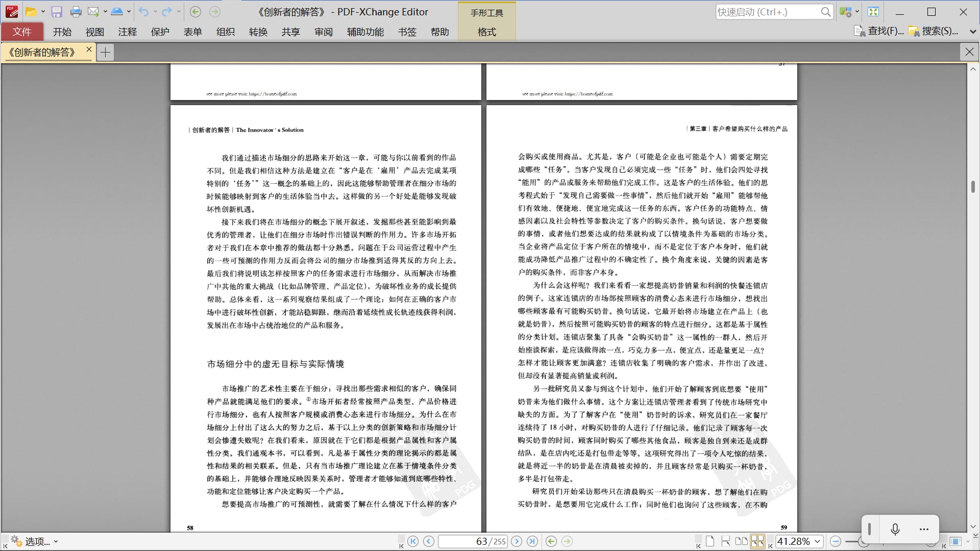
Task: Click the 查找(F) find button
Action: pyautogui.click(x=879, y=31)
